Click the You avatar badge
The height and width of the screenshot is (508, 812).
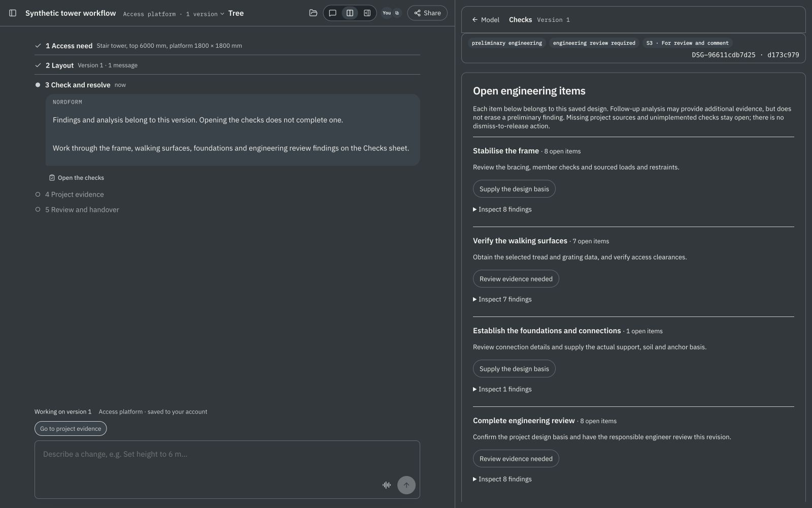387,13
